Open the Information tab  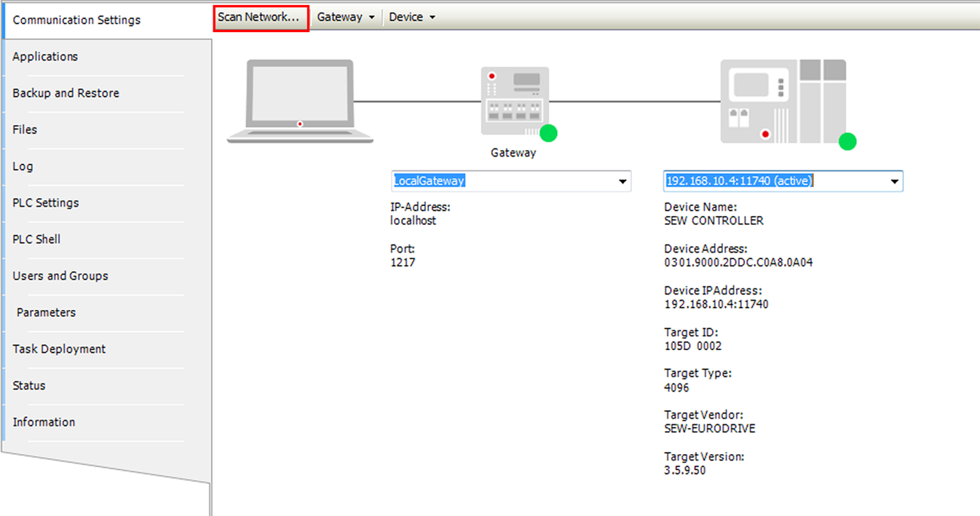44,422
